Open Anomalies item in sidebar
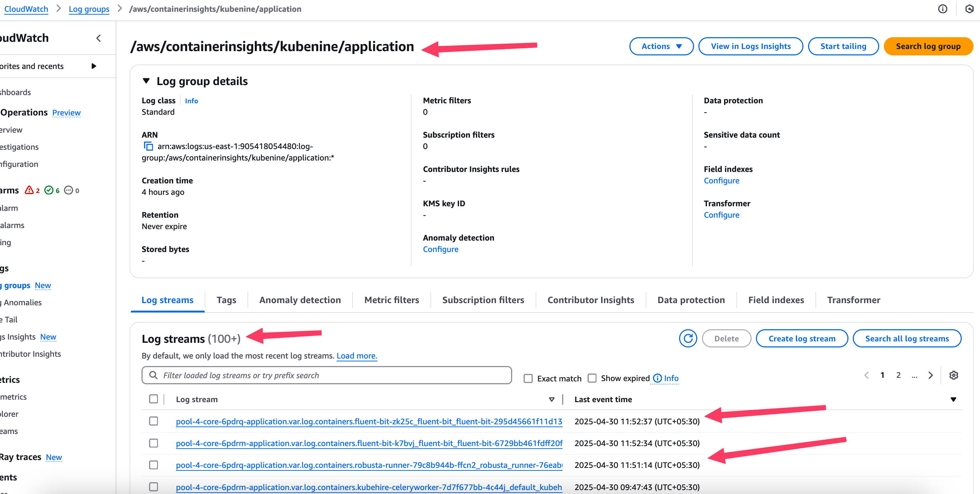Screen dimensions: 980x494 click(21, 302)
